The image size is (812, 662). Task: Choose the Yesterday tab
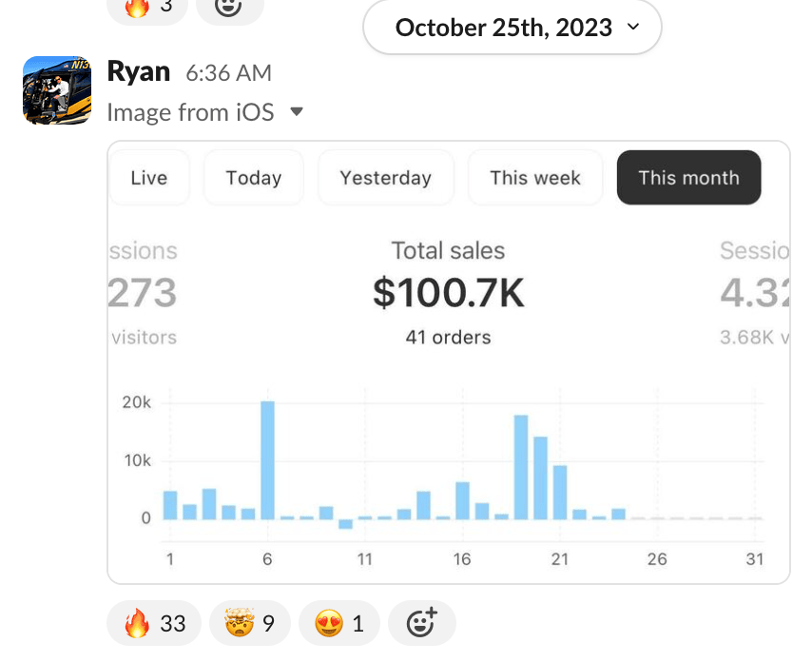tap(385, 178)
